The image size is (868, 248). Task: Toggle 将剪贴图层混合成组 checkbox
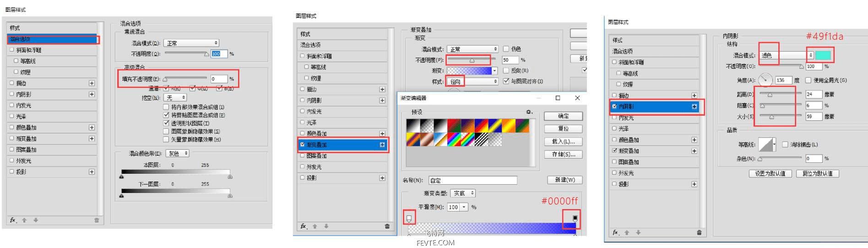(x=166, y=115)
